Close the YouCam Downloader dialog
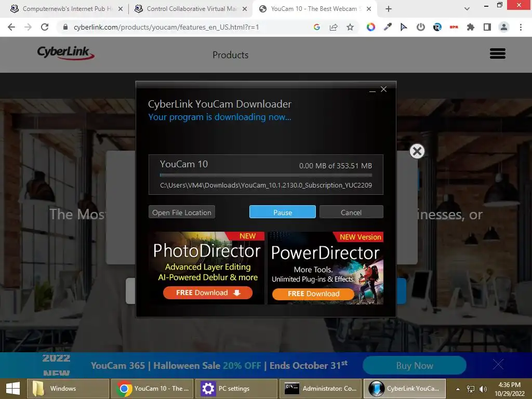 (x=384, y=89)
